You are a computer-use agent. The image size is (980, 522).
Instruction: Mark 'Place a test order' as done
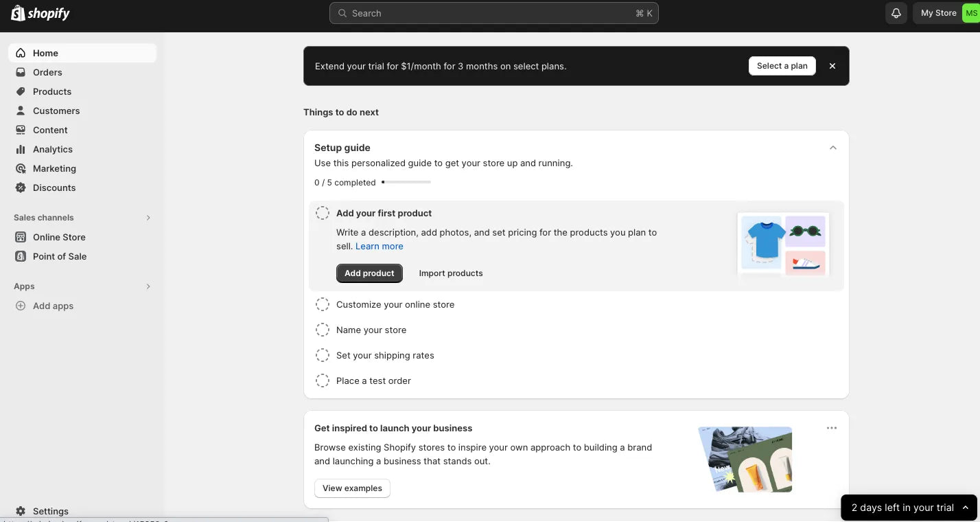coord(323,381)
